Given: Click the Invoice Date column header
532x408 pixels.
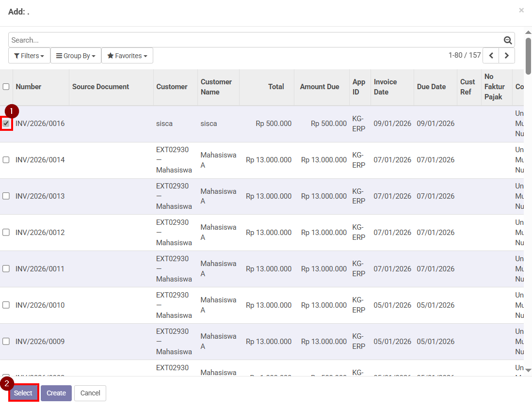Looking at the screenshot, I should coord(385,87).
